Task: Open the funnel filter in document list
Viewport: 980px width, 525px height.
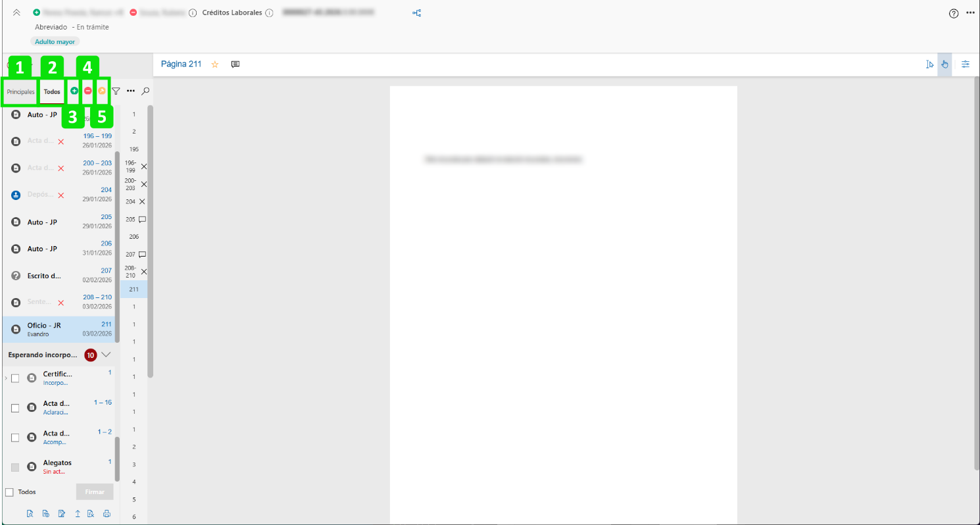Action: (x=116, y=91)
